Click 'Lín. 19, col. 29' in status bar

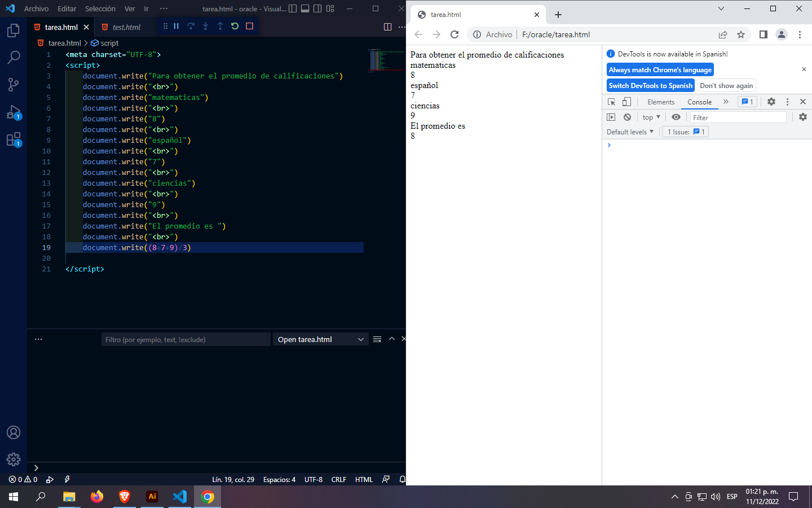coord(233,479)
